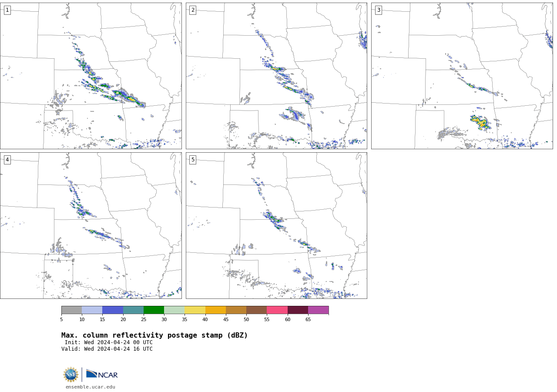Image resolution: width=557 pixels, height=392 pixels.
Task: Click the NCAR logo
Action: point(102,374)
